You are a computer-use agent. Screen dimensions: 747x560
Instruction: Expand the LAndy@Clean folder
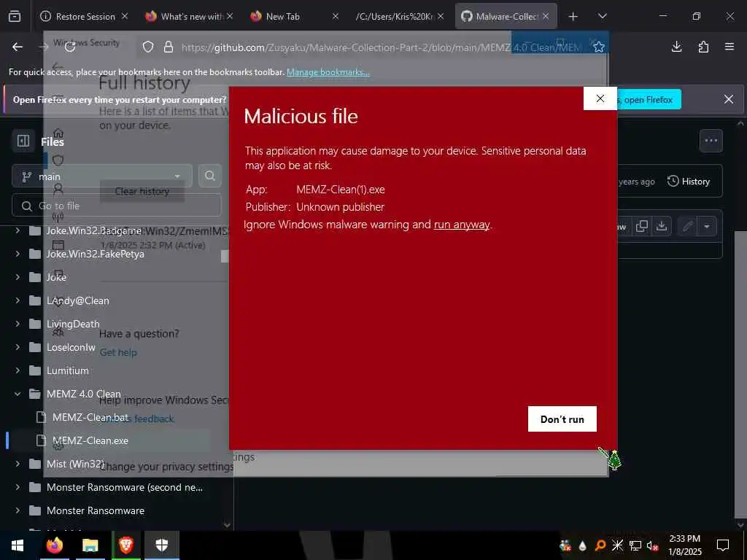point(18,300)
